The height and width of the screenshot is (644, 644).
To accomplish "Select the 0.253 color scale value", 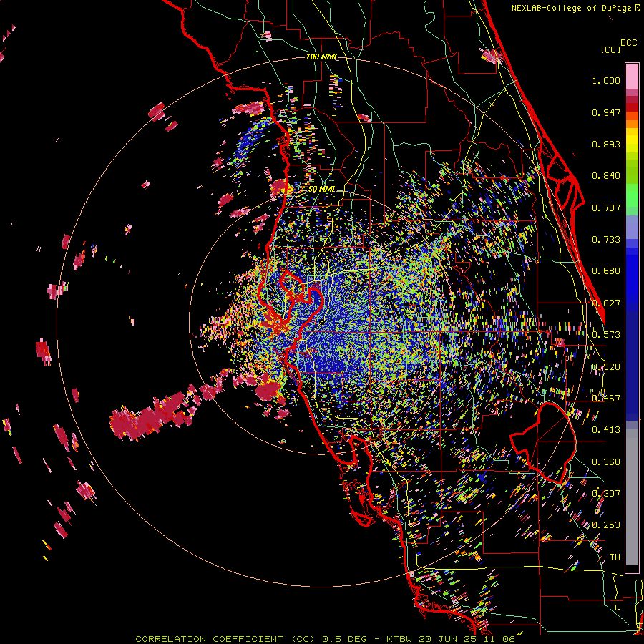I will click(x=606, y=525).
